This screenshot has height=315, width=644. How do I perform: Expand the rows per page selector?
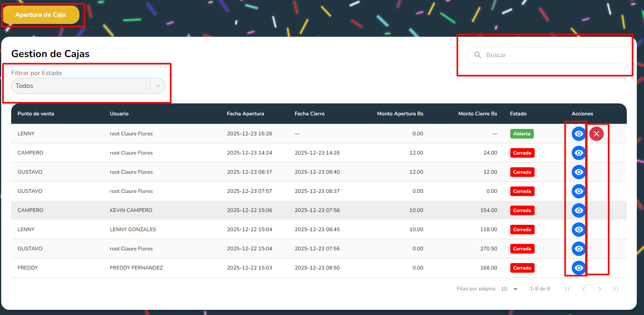509,289
